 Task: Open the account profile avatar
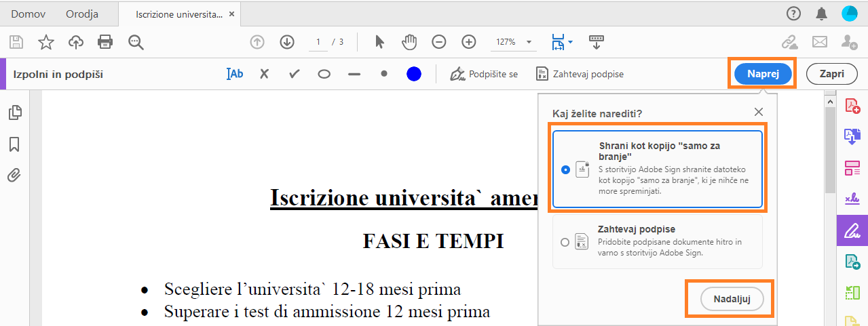[x=850, y=13]
